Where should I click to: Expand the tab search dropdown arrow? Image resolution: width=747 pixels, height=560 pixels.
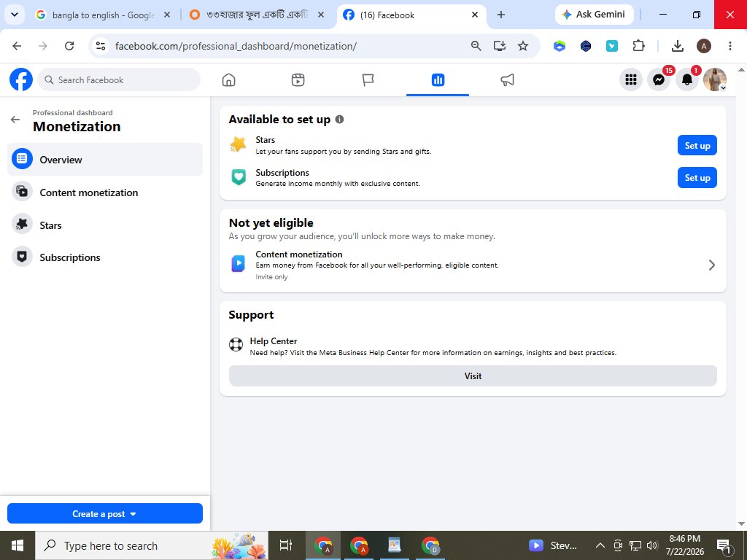[15, 15]
